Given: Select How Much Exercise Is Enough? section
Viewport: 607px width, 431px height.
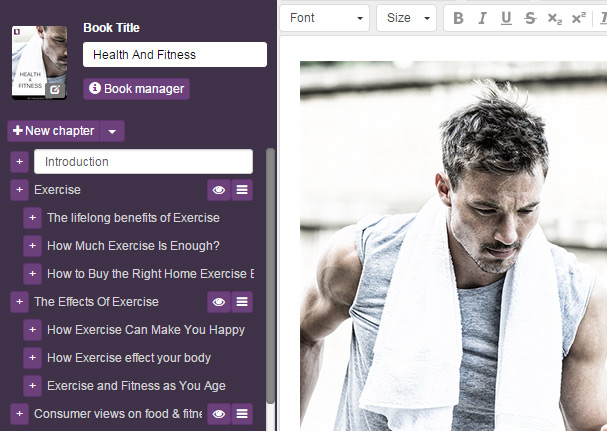Looking at the screenshot, I should coord(133,245).
